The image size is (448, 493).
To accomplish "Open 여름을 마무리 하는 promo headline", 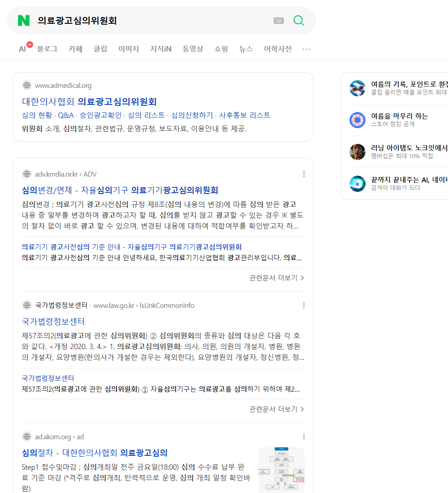I will [x=399, y=116].
